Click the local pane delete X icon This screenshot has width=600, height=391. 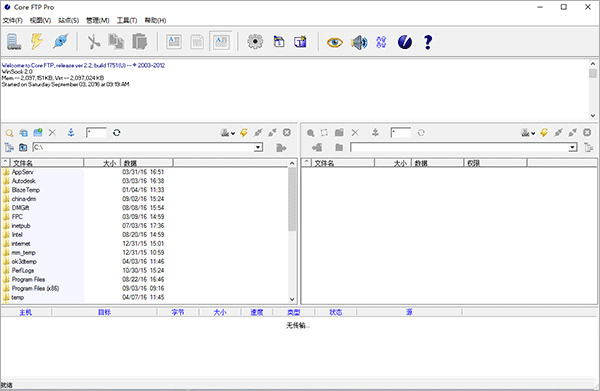(52, 133)
